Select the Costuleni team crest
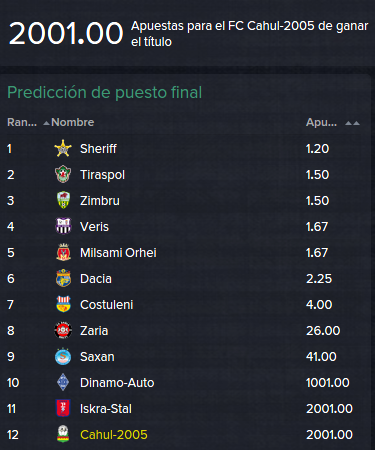This screenshot has height=450, width=375. pyautogui.click(x=63, y=304)
